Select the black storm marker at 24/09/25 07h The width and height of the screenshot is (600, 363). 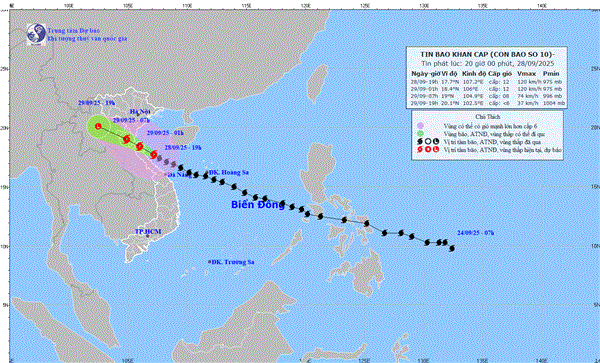coord(452,249)
